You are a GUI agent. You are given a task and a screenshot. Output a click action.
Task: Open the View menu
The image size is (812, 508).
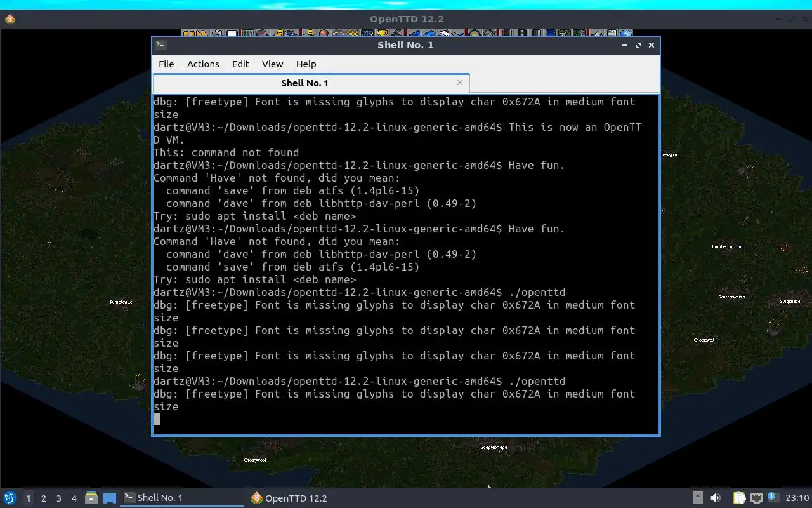click(x=272, y=64)
